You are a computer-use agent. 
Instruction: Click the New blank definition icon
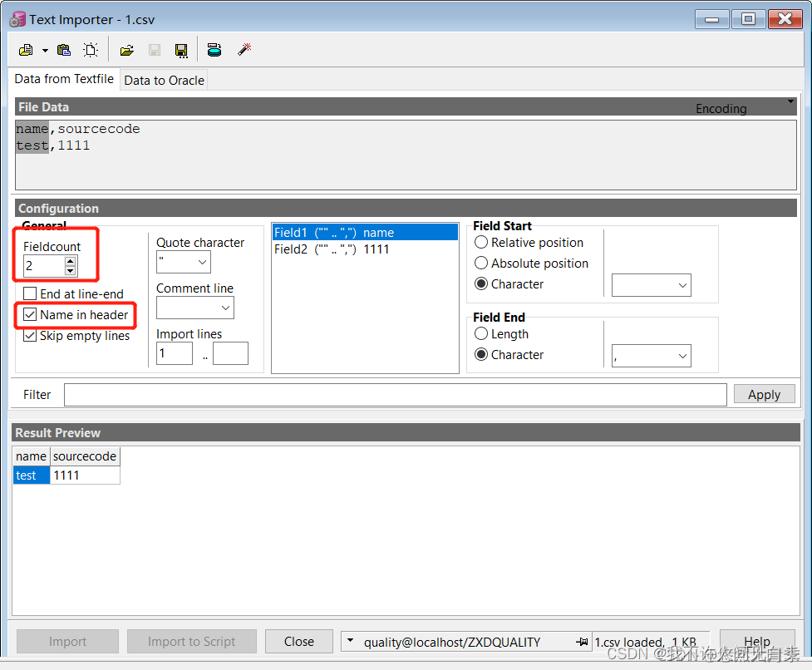pyautogui.click(x=91, y=50)
